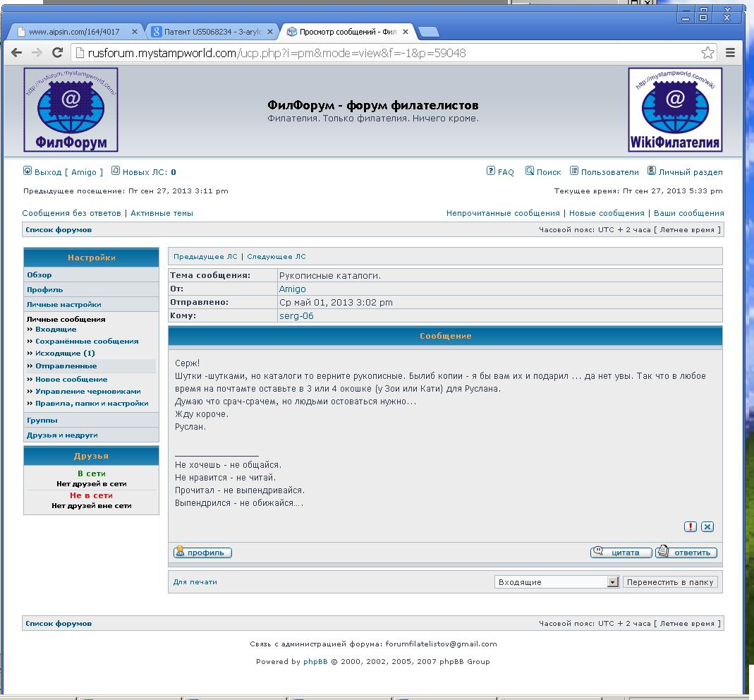The height and width of the screenshot is (700, 754).
Task: Click the sent date Ср май 01, 2013
Action: point(336,303)
